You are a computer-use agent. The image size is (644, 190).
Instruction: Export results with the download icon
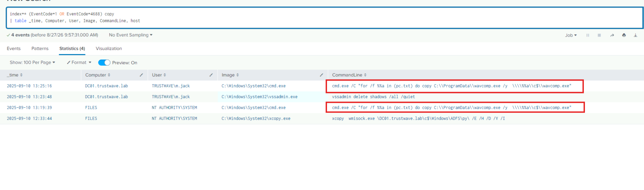click(635, 35)
